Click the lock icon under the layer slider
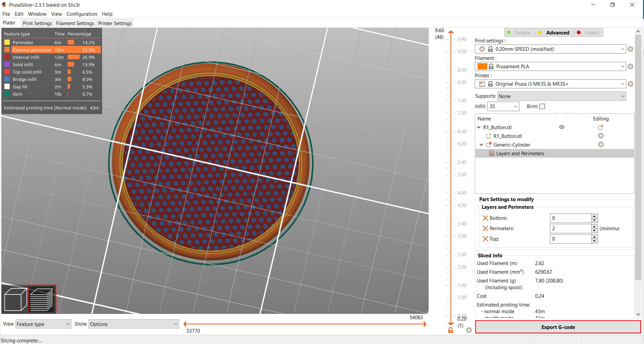This screenshot has width=644, height=344. tap(451, 330)
